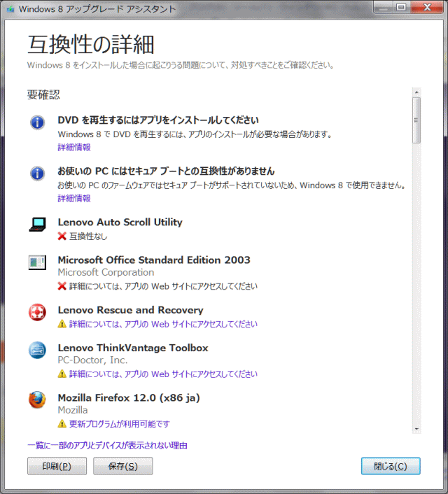Select the Microsoft Office Standard Edition 2003 icon

tap(37, 262)
